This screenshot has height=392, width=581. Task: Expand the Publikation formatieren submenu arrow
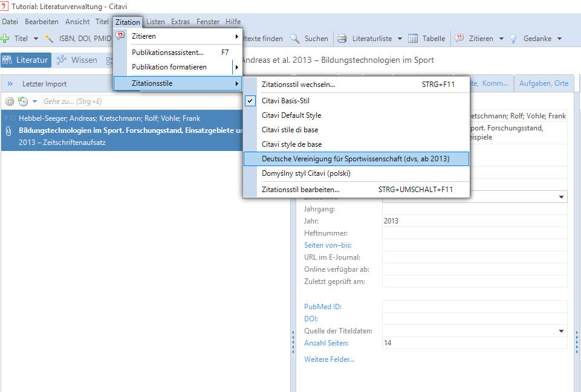(236, 67)
